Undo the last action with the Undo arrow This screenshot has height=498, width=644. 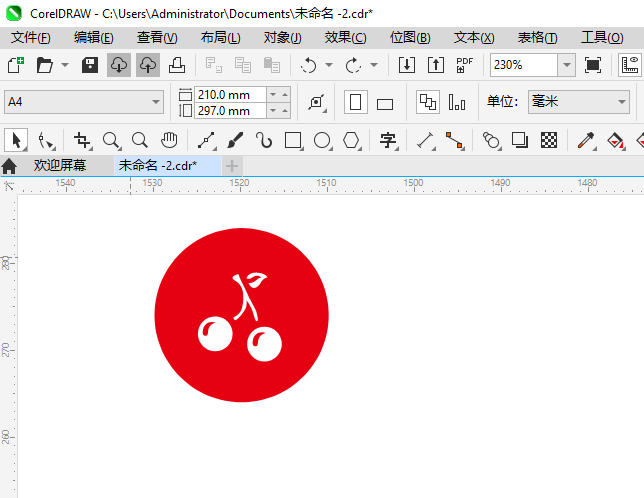click(309, 65)
